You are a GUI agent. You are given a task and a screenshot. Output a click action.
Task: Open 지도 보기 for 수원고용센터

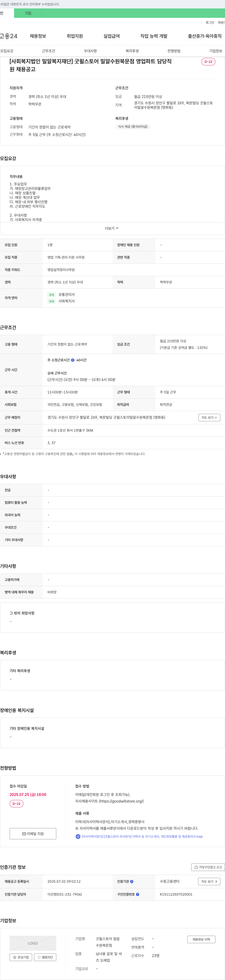tap(210, 882)
